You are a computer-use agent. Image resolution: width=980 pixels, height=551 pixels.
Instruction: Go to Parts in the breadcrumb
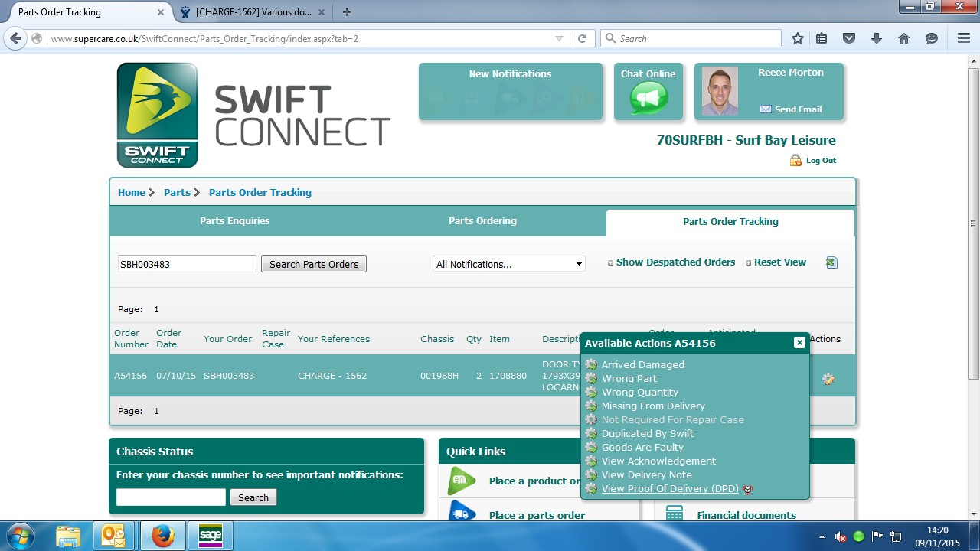[x=177, y=193]
